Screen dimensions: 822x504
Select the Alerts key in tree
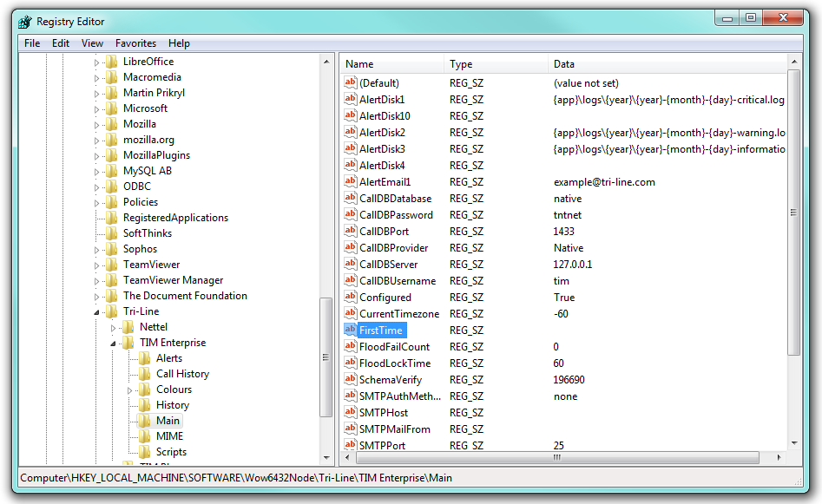click(x=168, y=358)
